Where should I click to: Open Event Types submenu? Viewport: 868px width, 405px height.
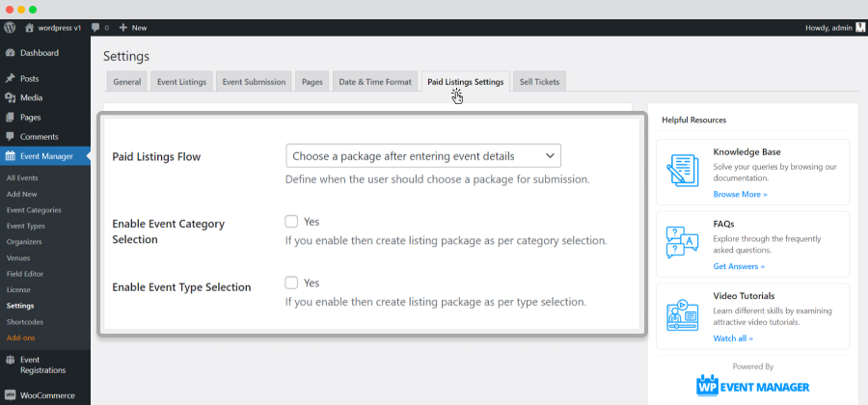[x=26, y=226]
